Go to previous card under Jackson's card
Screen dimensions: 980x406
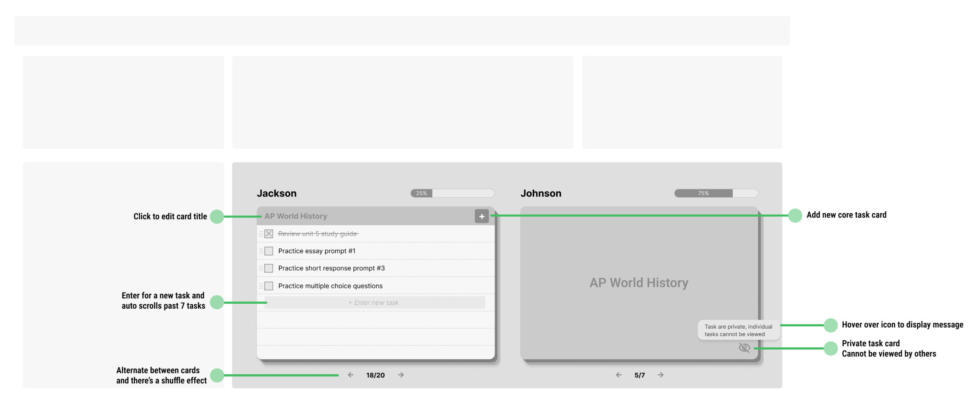[x=350, y=375]
